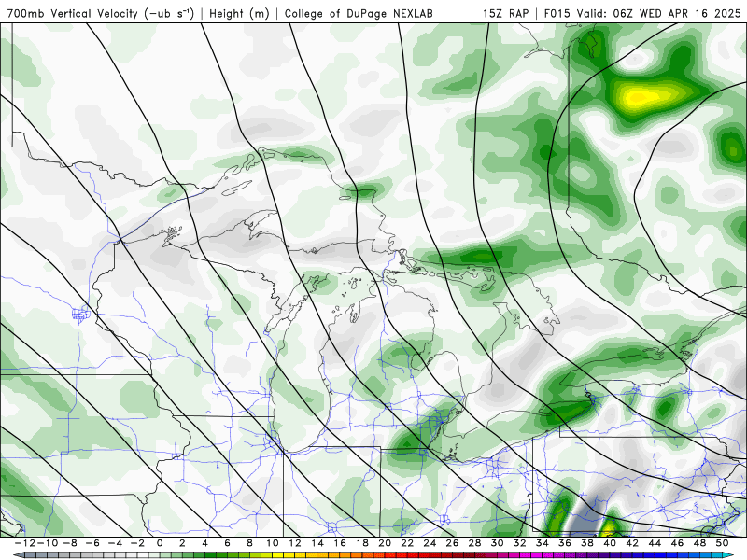The width and height of the screenshot is (747, 560).
Task: Click the '700mb Vertical Velocity' title text
Action: point(73,13)
